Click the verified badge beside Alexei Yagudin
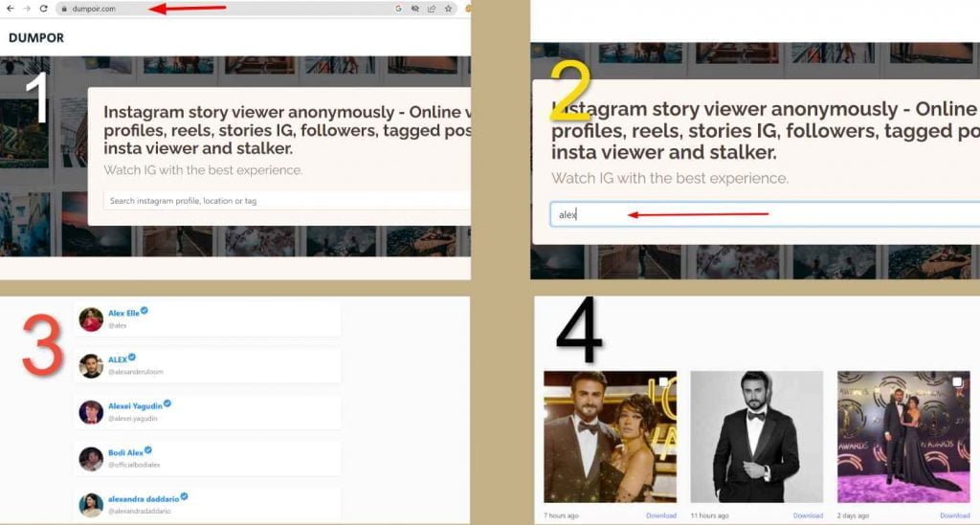The image size is (980, 525). [167, 404]
